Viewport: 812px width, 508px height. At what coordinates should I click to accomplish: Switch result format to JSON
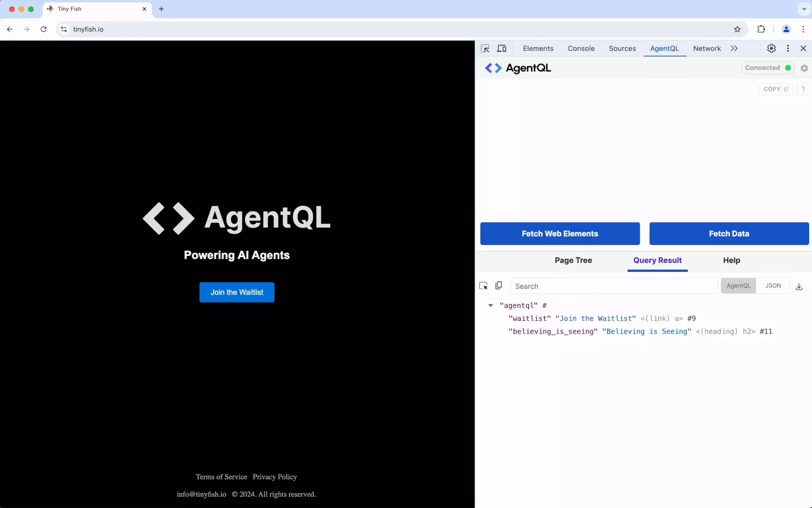(773, 286)
